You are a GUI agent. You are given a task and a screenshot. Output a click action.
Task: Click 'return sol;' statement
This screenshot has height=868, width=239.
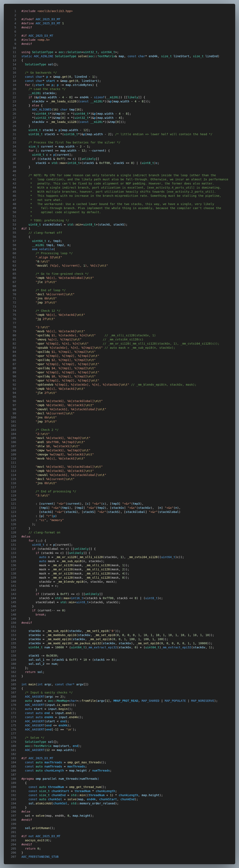tap(35, 672)
